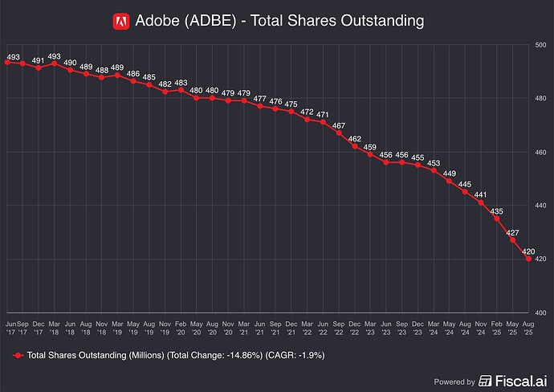This screenshot has height=392, width=554.
Task: Click the Aug '25 x-axis label
Action: tap(528, 326)
